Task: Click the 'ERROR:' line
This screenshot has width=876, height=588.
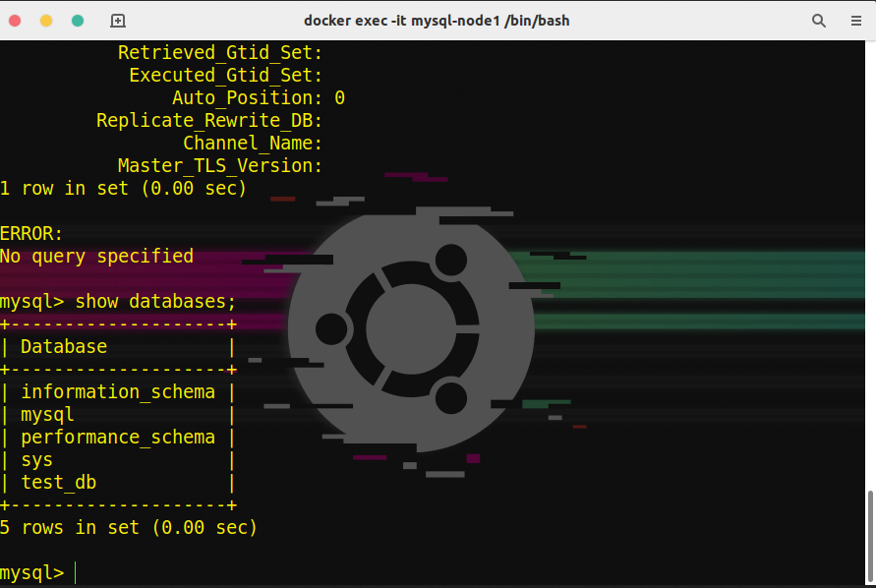Action: point(31,234)
